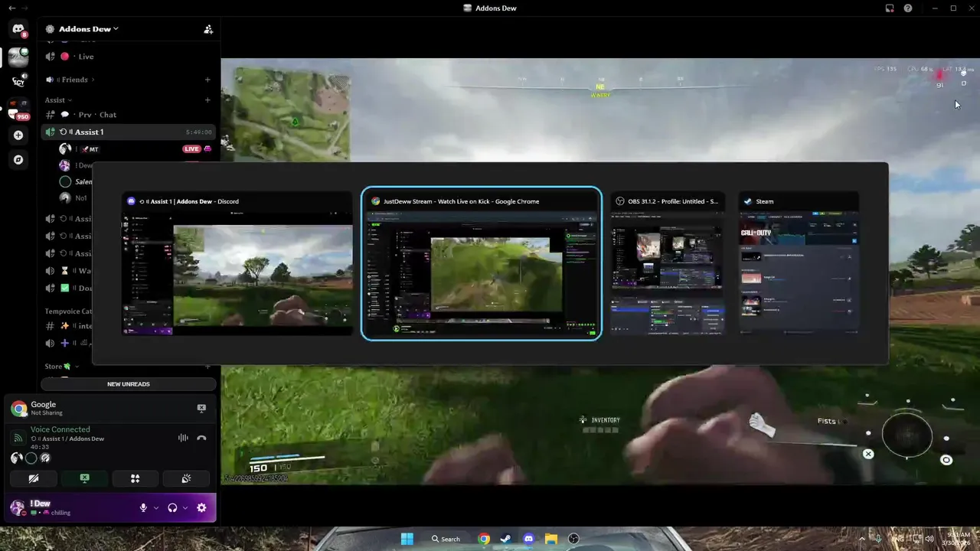
Task: Collapse the Assist category
Action: click(x=58, y=100)
